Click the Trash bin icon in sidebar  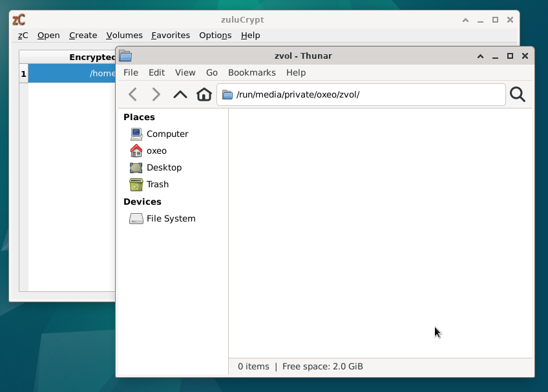[x=136, y=184]
